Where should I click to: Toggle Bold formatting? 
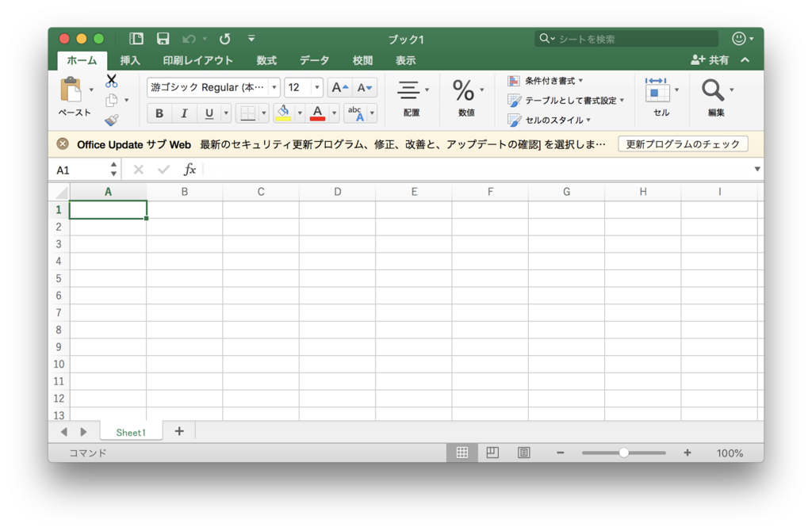click(x=159, y=113)
